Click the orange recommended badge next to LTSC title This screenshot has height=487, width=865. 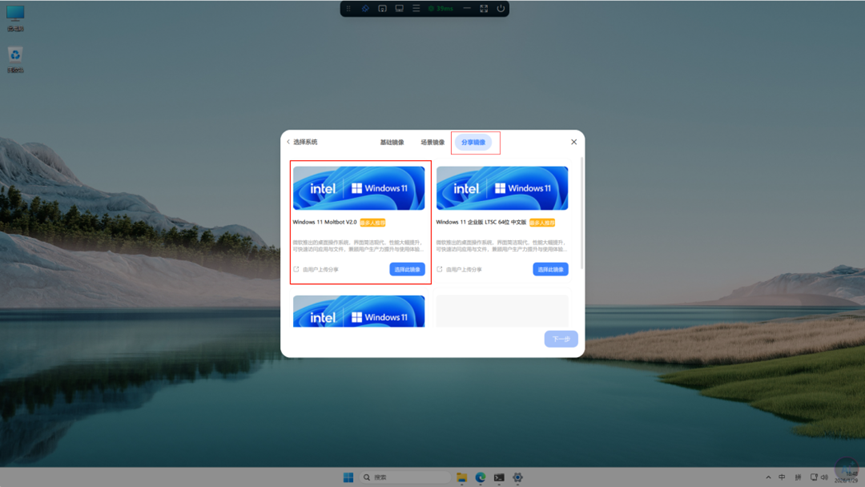point(542,223)
